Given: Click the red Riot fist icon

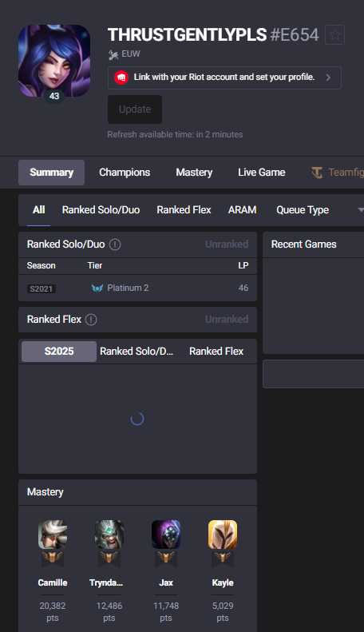Looking at the screenshot, I should [121, 78].
